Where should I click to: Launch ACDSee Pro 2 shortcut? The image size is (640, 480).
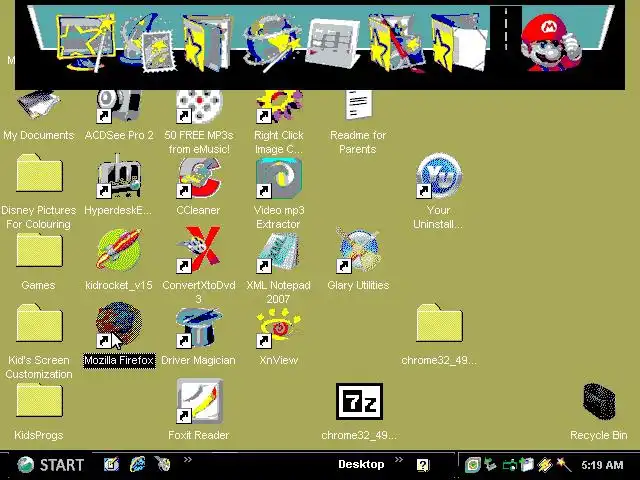tap(118, 106)
